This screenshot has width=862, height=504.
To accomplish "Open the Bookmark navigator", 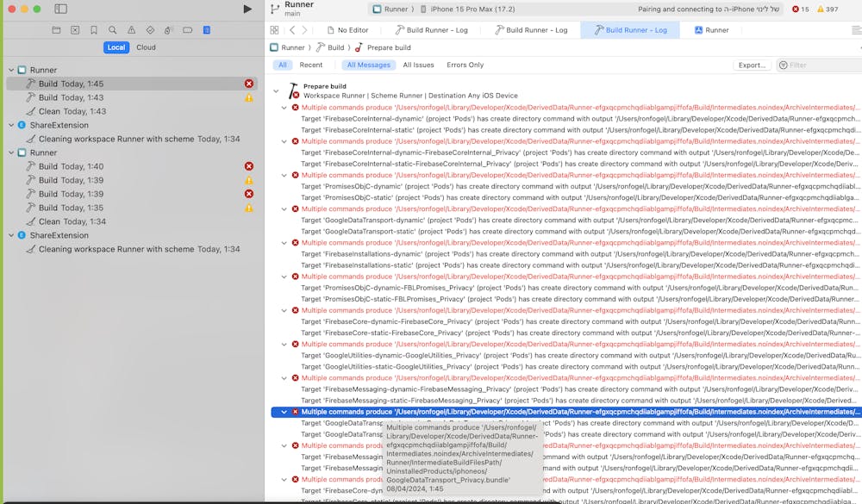I will (x=94, y=30).
